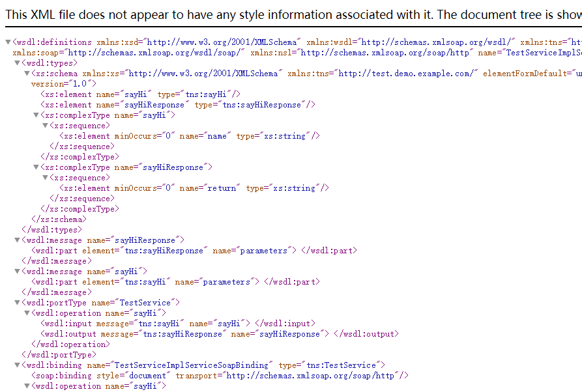This screenshot has height=392, width=582.
Task: Click the xs:element name="sayHiResponse" line
Action: click(178, 105)
